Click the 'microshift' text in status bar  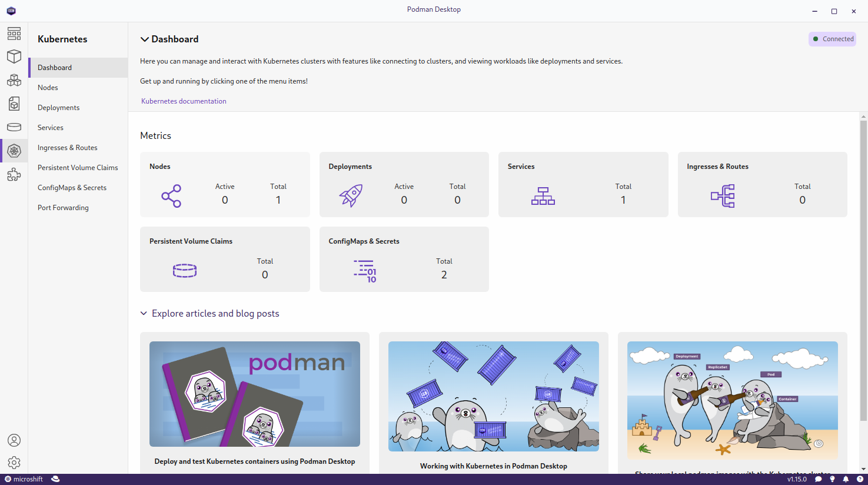tap(28, 479)
